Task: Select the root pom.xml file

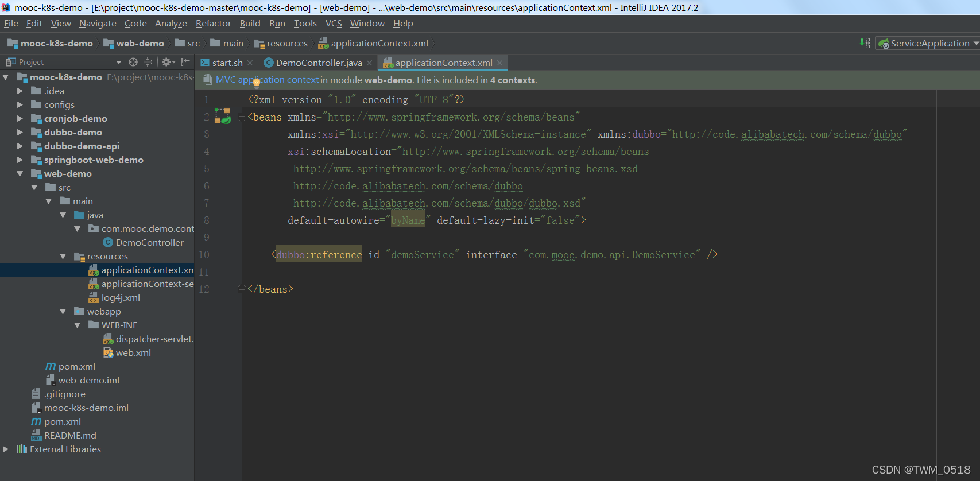Action: pyautogui.click(x=56, y=421)
